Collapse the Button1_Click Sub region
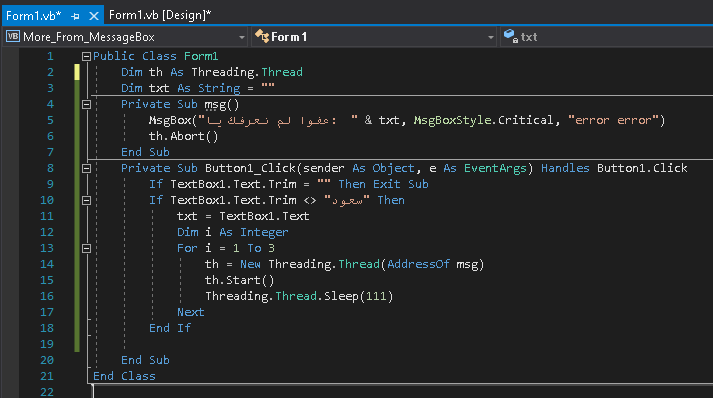 (86, 168)
